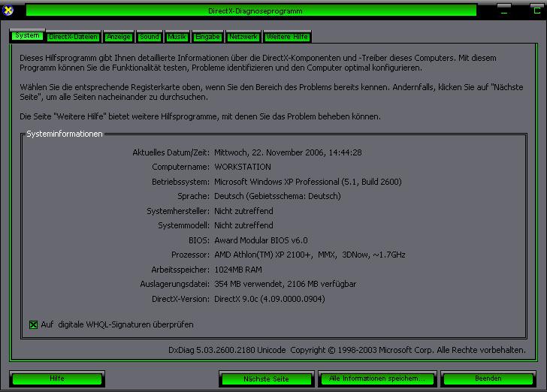Image resolution: width=547 pixels, height=392 pixels.
Task: Uncheck the digitale WHQL-Signaturen checkbox
Action: pos(34,325)
